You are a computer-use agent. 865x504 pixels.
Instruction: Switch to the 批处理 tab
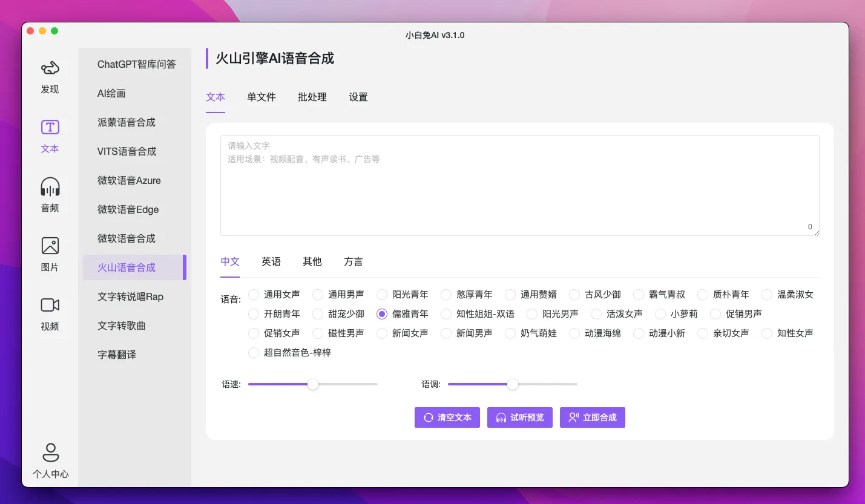click(312, 97)
